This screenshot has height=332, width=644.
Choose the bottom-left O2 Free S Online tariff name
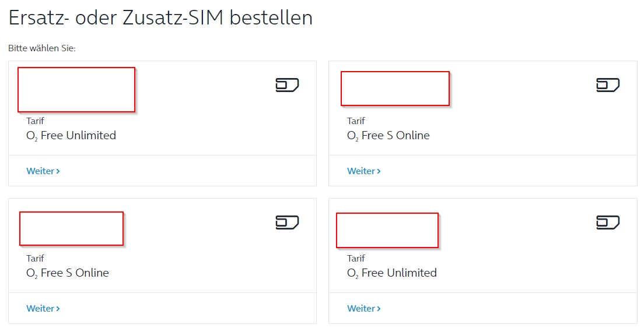pyautogui.click(x=68, y=273)
